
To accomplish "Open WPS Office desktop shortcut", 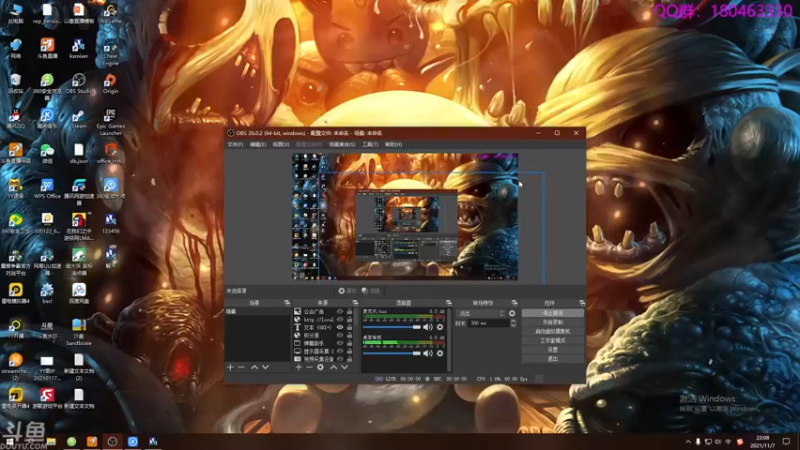I will 47,188.
